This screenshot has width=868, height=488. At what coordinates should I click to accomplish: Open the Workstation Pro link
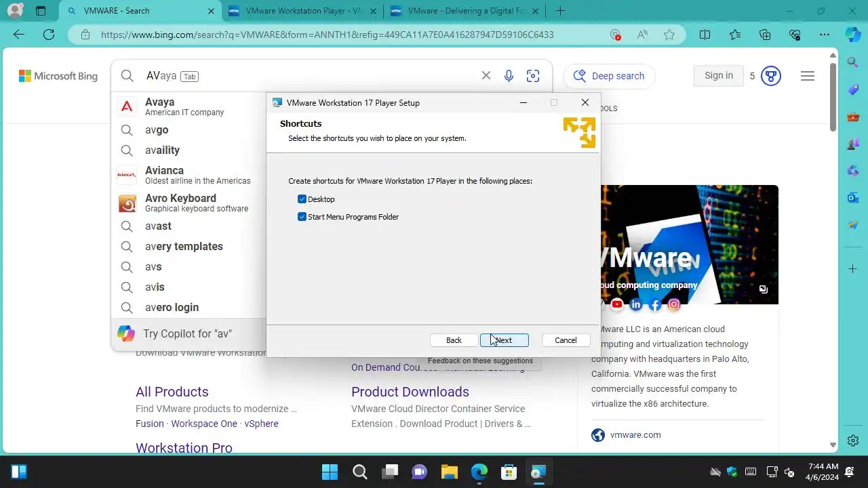[184, 448]
